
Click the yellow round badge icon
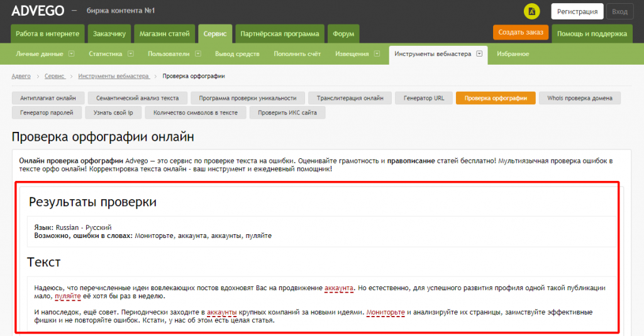click(x=532, y=11)
